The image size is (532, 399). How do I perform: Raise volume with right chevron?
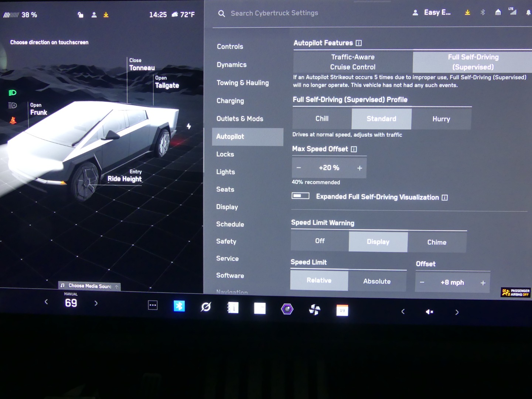pos(457,312)
